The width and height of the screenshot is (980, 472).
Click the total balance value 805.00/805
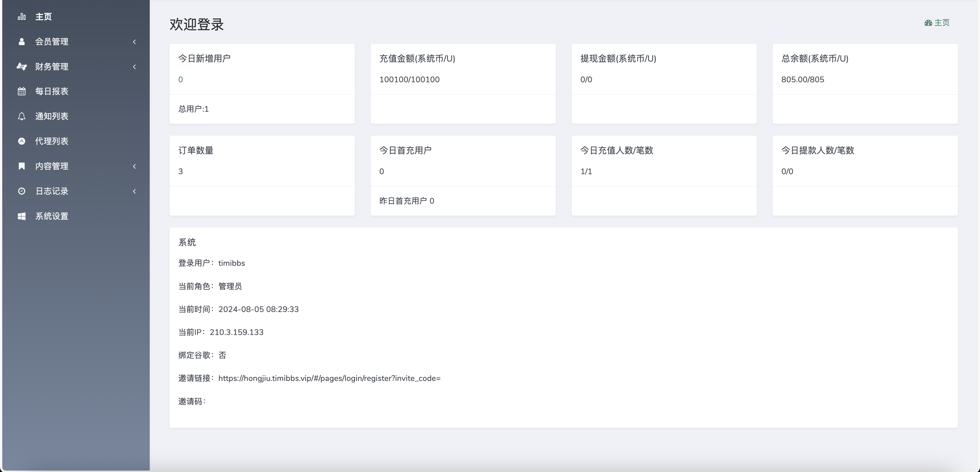[x=802, y=79]
